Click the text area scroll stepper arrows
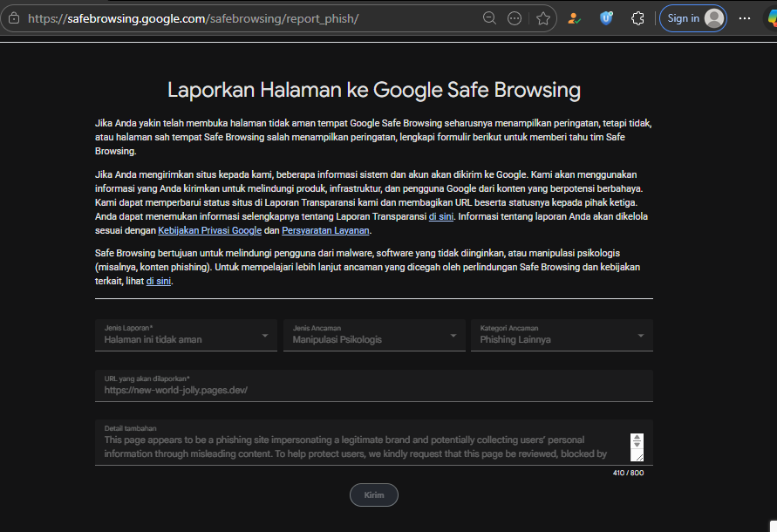 [x=637, y=440]
